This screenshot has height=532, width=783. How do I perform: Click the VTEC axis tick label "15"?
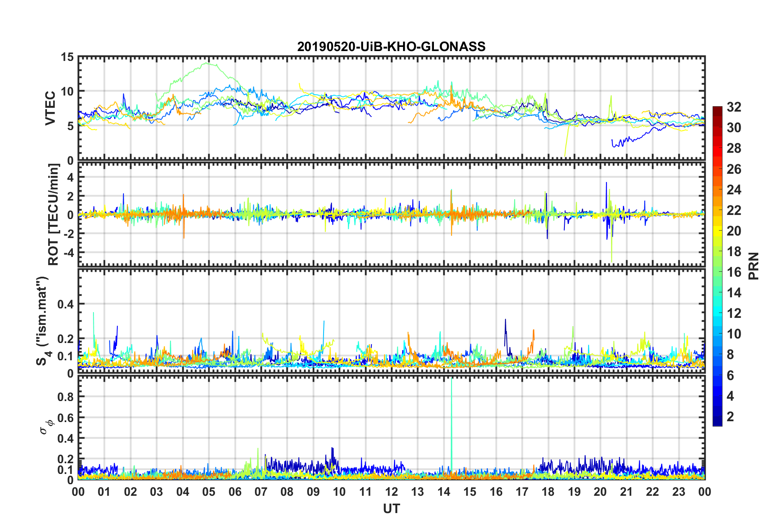point(68,57)
